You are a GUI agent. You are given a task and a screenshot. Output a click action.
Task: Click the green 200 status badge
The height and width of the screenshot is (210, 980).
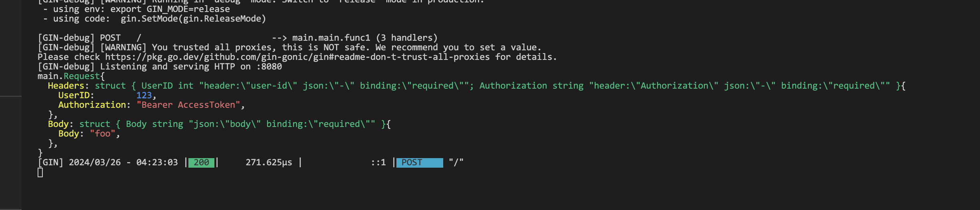point(201,162)
